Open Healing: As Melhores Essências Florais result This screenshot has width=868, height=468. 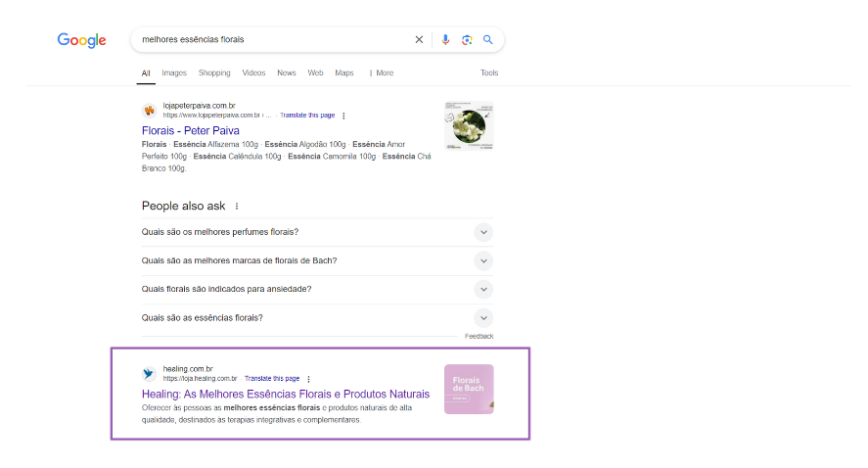286,394
